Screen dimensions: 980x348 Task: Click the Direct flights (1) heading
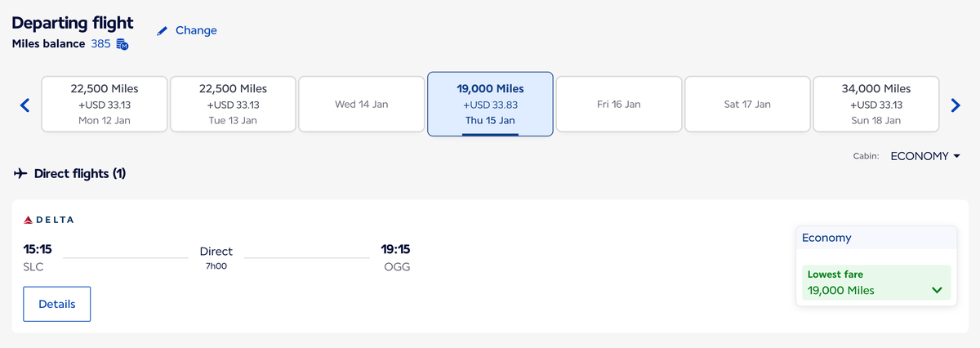(x=79, y=174)
